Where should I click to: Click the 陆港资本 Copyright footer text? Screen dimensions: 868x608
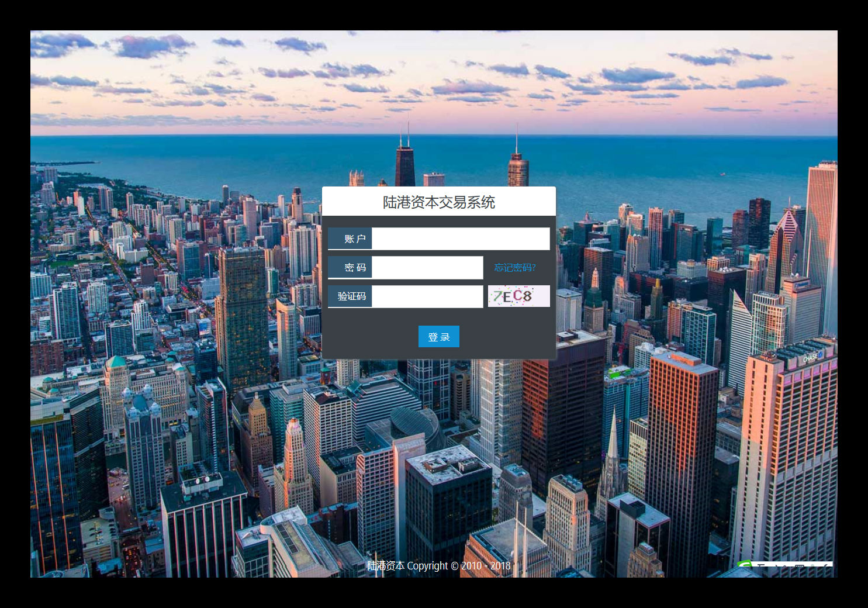point(438,565)
